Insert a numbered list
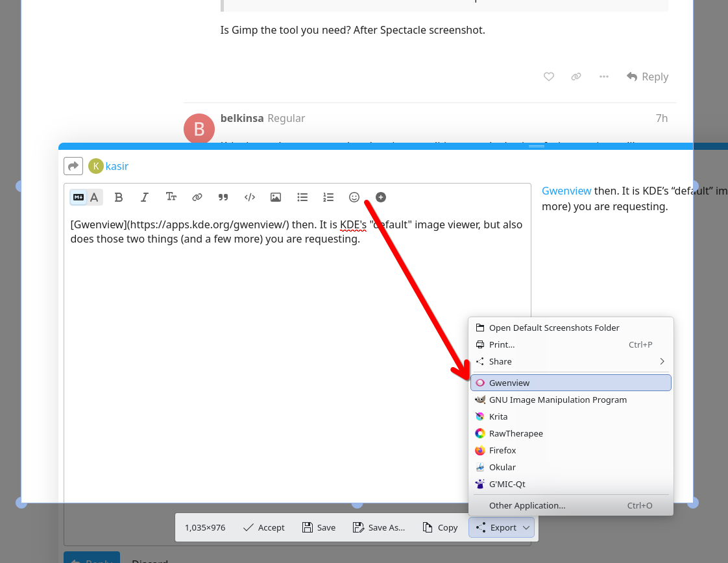728x563 pixels. pos(328,197)
